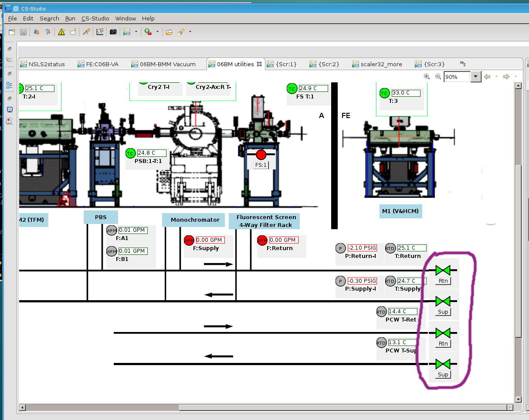Click the zoom percentage field showing 90%
This screenshot has width=529, height=420.
point(457,77)
